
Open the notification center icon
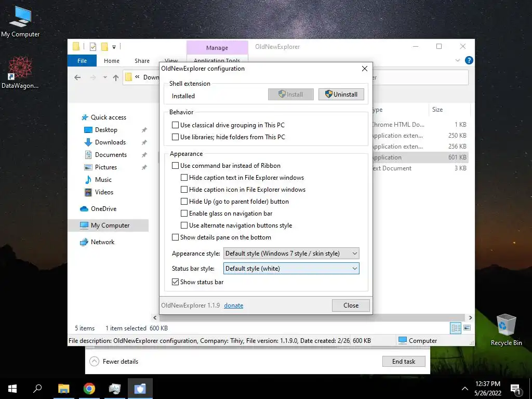pyautogui.click(x=515, y=389)
